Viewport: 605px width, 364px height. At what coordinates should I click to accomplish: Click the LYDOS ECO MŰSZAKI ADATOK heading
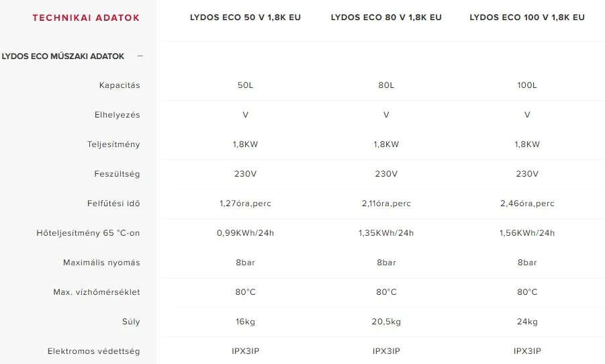[x=63, y=56]
